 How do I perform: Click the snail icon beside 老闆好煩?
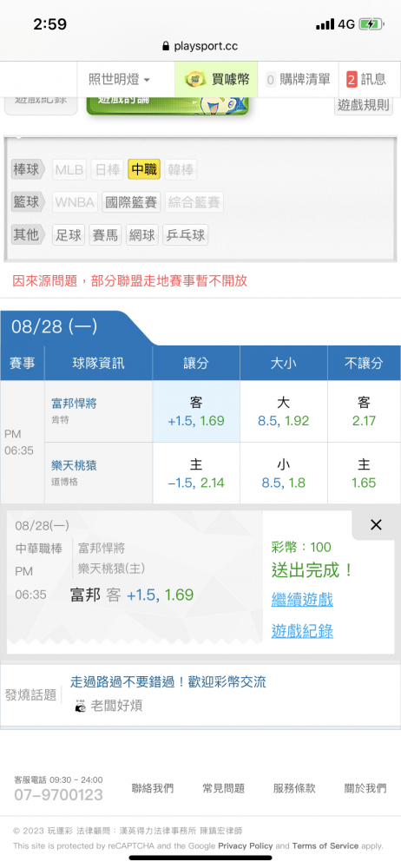coord(81,707)
